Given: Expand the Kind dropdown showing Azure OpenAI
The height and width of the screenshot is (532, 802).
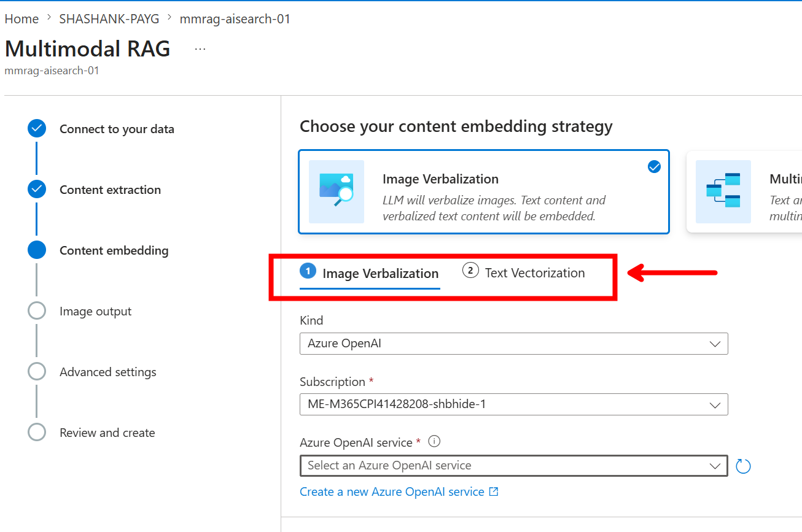Looking at the screenshot, I should [514, 344].
